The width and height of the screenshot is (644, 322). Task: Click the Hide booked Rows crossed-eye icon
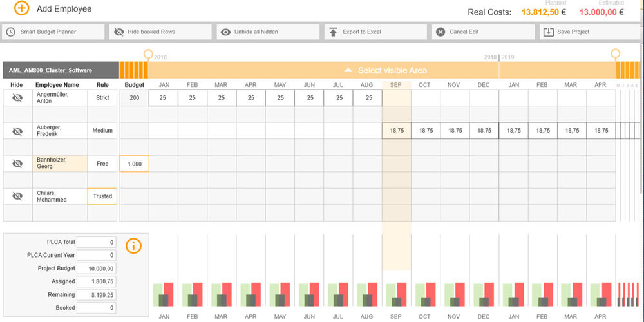(x=118, y=32)
